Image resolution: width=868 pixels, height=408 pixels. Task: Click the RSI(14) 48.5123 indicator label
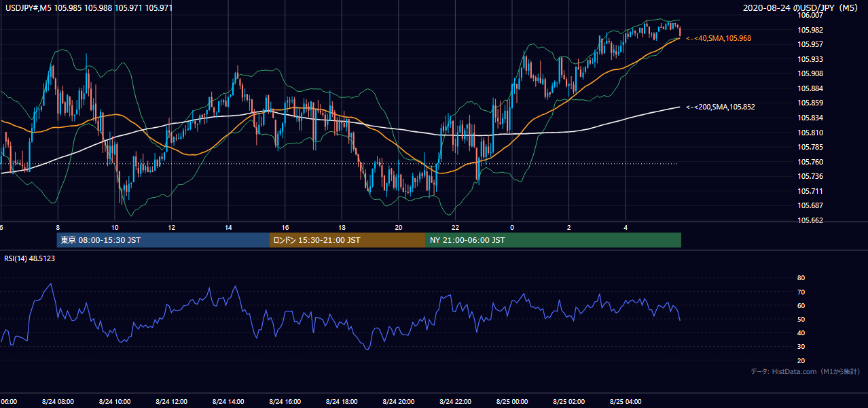tap(30, 258)
